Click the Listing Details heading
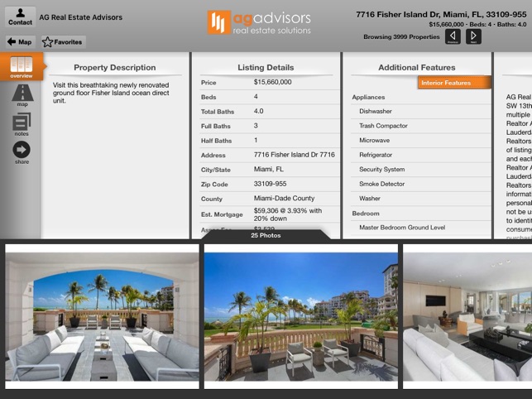Viewport: 532px width, 399px height. pyautogui.click(x=266, y=68)
